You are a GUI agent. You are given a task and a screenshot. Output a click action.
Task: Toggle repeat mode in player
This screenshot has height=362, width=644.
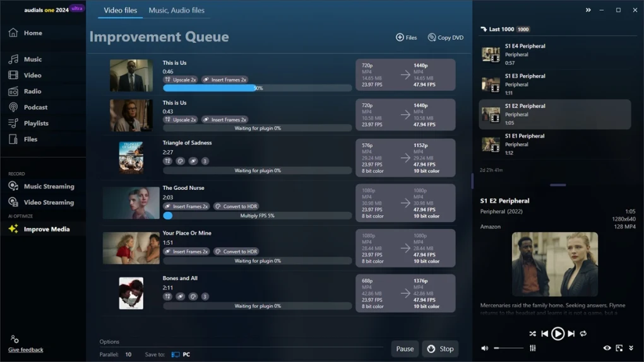[583, 334]
